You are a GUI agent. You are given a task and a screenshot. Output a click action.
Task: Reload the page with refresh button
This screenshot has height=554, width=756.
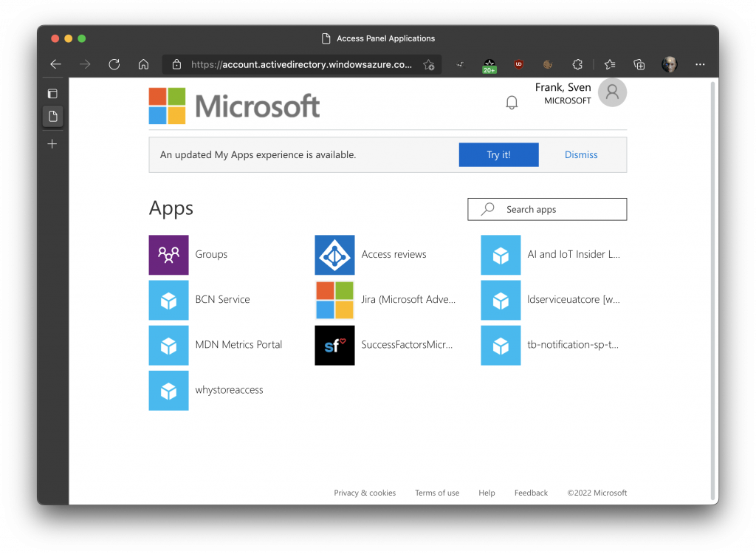(x=114, y=64)
